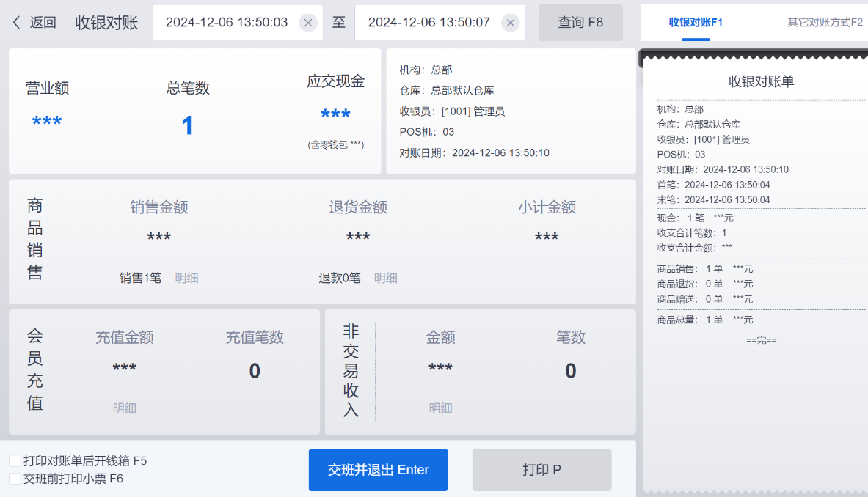Click 商品总量: 1 单 receipt line
The width and height of the screenshot is (868, 497).
coord(705,320)
